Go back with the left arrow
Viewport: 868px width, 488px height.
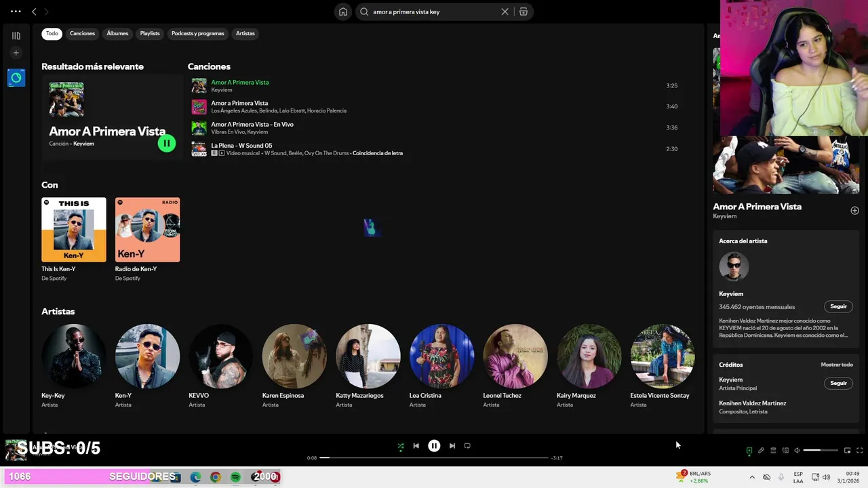tap(34, 12)
